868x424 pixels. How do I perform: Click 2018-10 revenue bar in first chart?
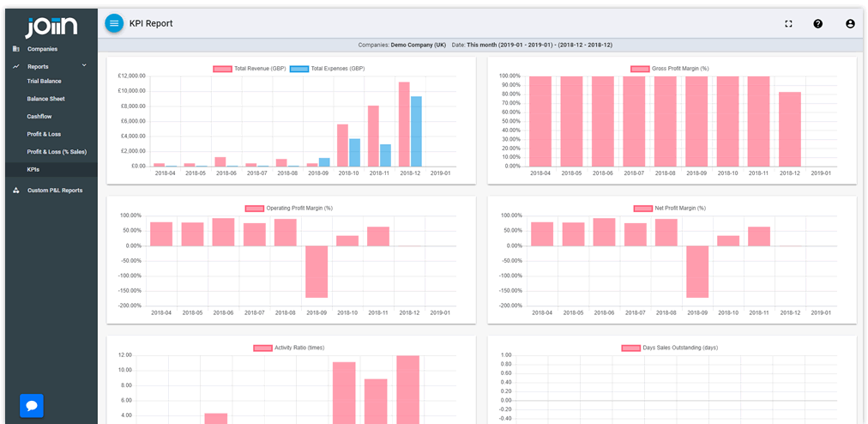point(343,145)
